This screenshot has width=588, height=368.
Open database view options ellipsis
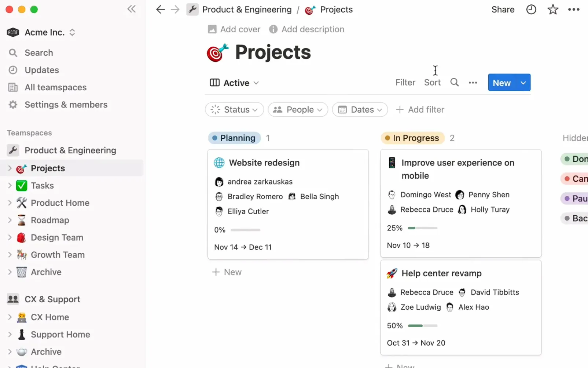tap(473, 83)
